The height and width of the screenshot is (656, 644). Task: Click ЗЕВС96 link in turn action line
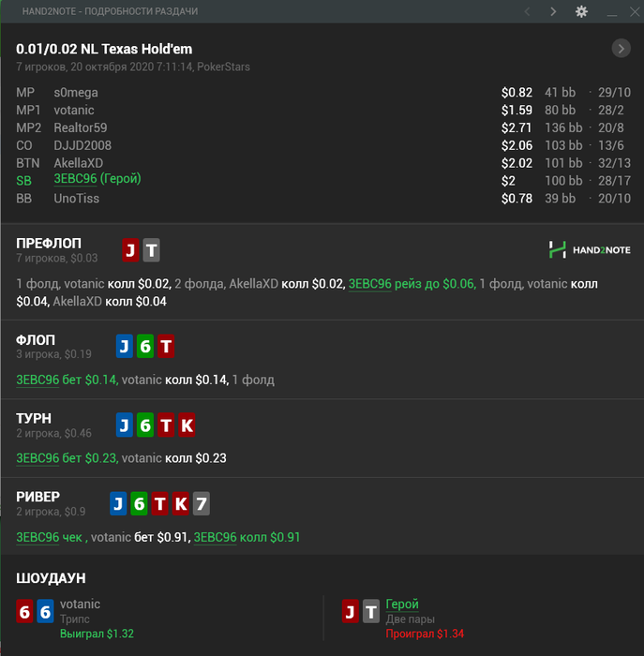pos(37,457)
